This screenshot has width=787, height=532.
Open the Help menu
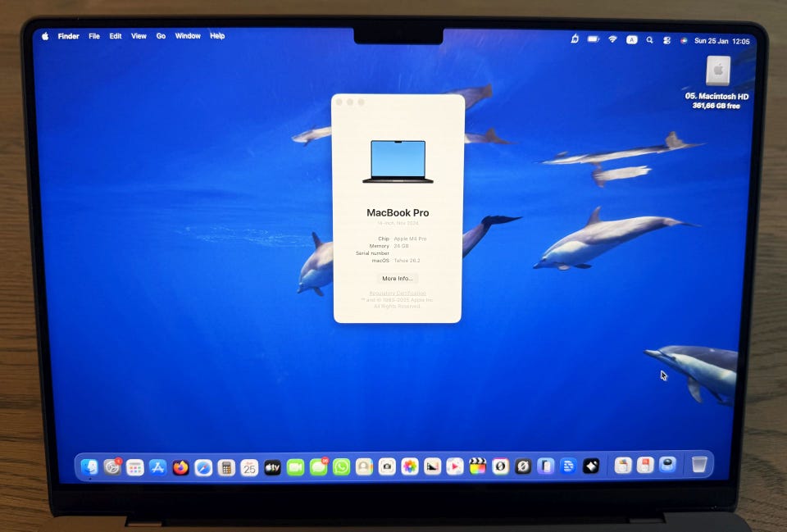pyautogui.click(x=217, y=36)
